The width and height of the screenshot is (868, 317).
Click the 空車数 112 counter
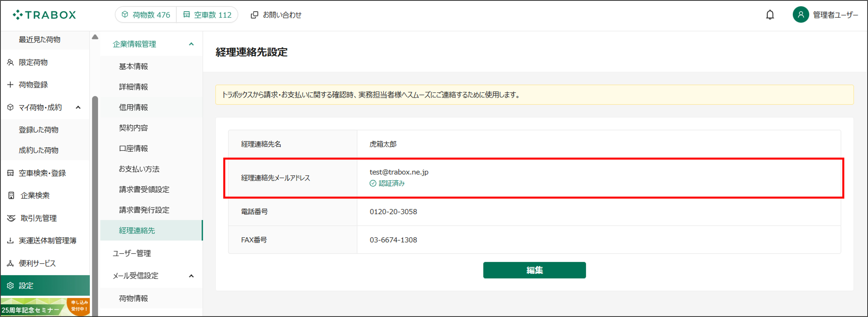(x=207, y=15)
